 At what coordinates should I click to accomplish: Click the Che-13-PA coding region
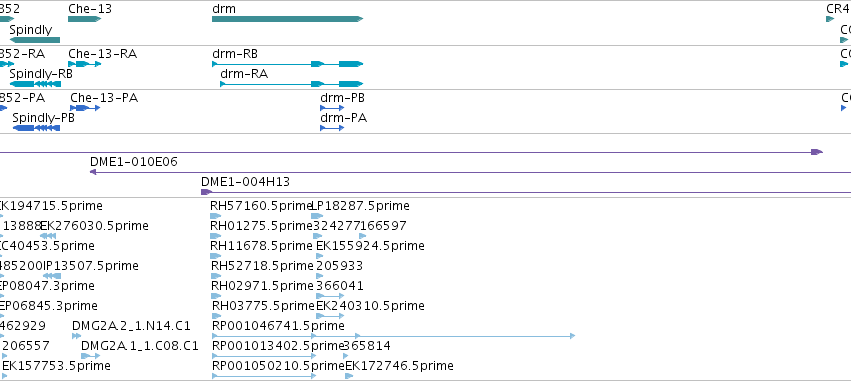(85, 108)
